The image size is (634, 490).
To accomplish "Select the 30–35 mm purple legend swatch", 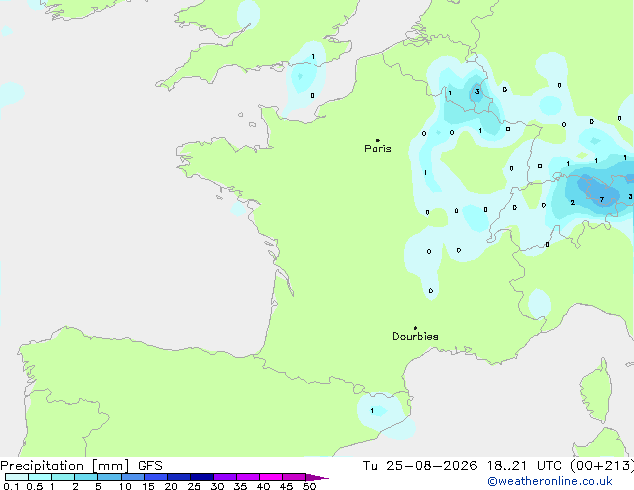I will [225, 477].
